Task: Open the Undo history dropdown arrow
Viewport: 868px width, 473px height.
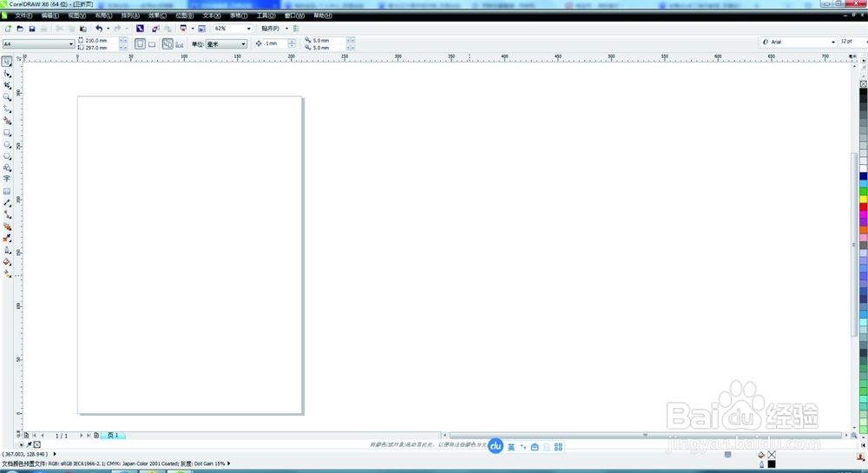Action: [x=108, y=29]
